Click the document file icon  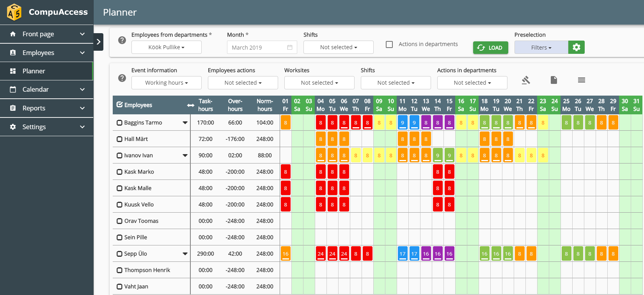pos(554,80)
